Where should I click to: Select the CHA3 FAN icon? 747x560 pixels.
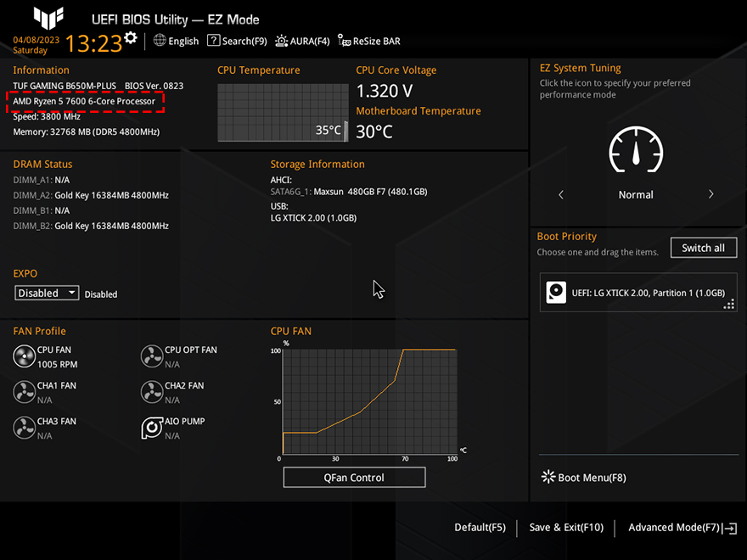coord(24,428)
